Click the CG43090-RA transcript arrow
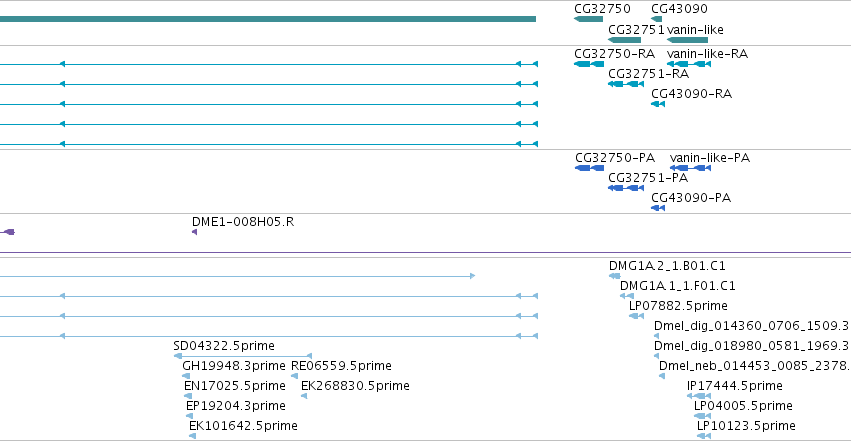 658,104
